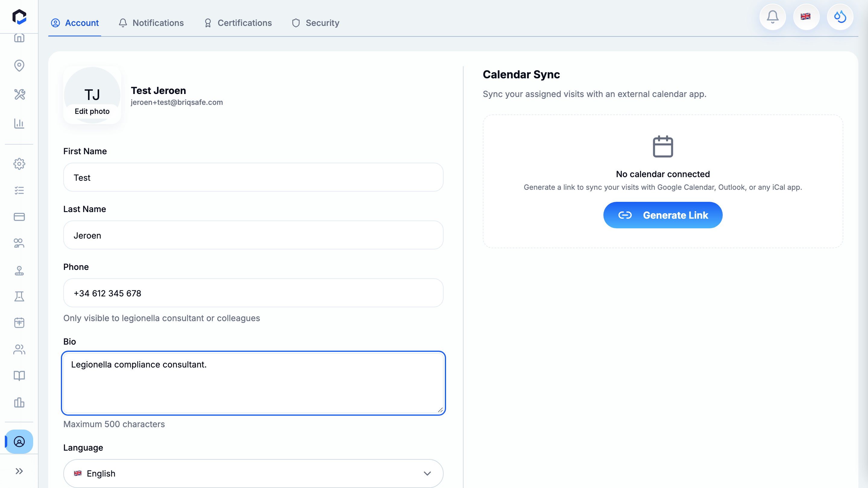
Task: Open the location pin icon in sidebar
Action: point(19,65)
